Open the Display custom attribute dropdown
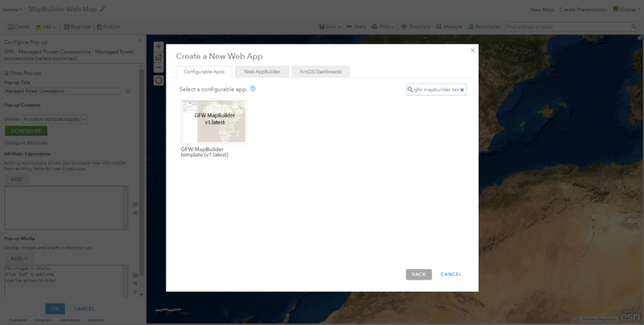This screenshot has width=644, height=325. point(55,119)
